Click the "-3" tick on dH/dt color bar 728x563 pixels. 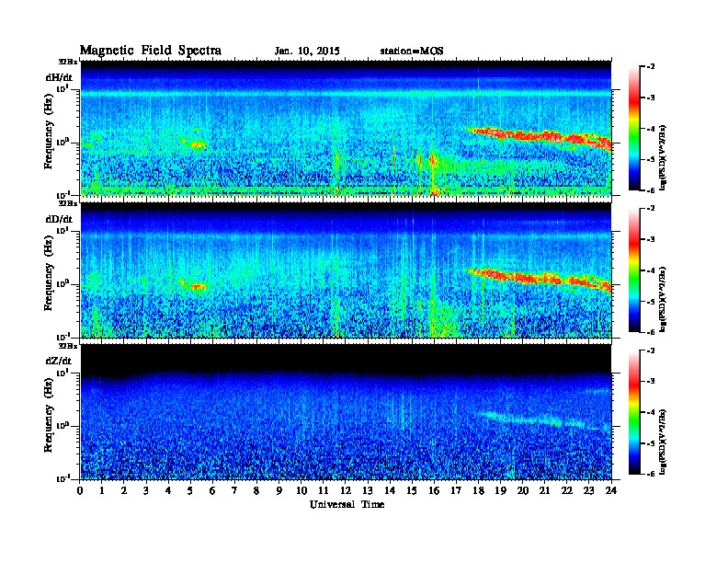pyautogui.click(x=651, y=98)
